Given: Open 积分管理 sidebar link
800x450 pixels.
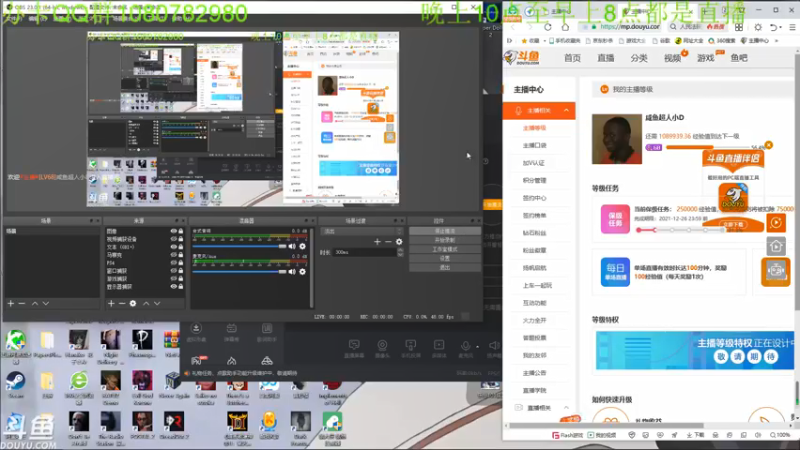Looking at the screenshot, I should tap(534, 180).
